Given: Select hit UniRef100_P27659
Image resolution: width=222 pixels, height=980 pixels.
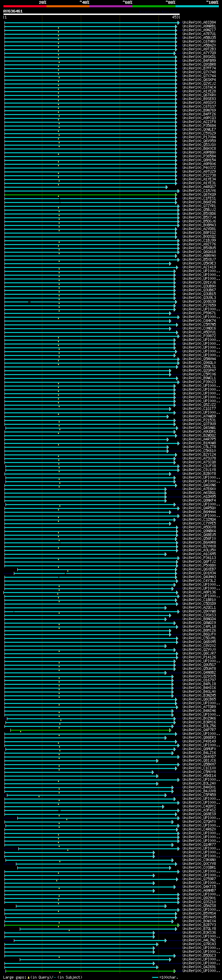Looking at the screenshot, I should [199, 305].
